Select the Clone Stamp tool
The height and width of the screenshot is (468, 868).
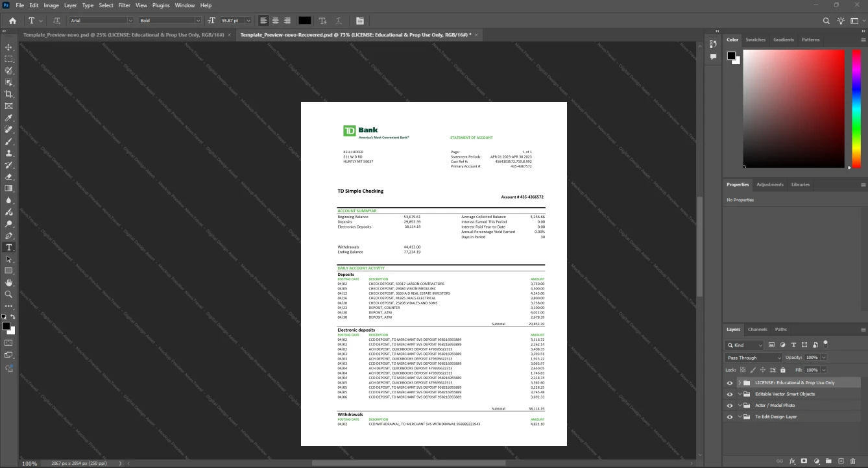(8, 153)
